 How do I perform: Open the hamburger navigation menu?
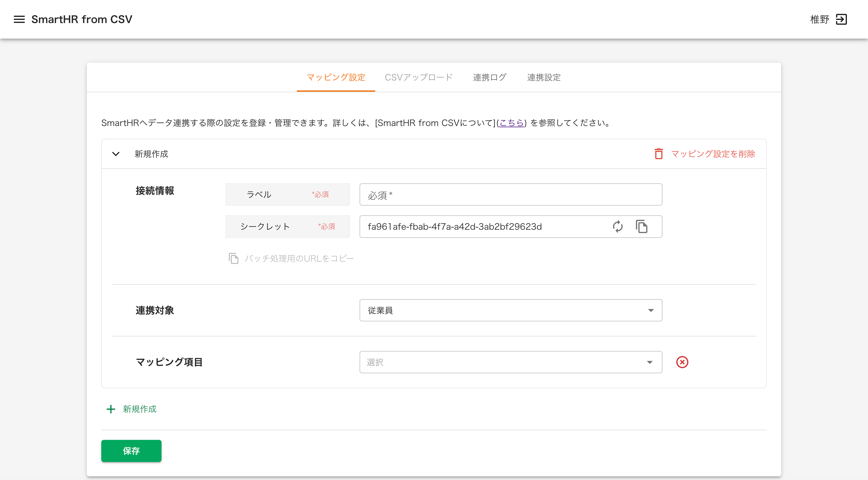point(19,19)
